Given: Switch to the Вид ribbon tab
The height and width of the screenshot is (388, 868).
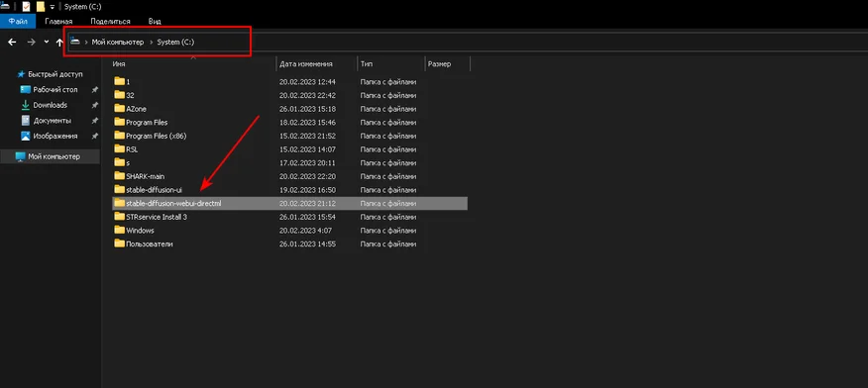Looking at the screenshot, I should [x=155, y=22].
